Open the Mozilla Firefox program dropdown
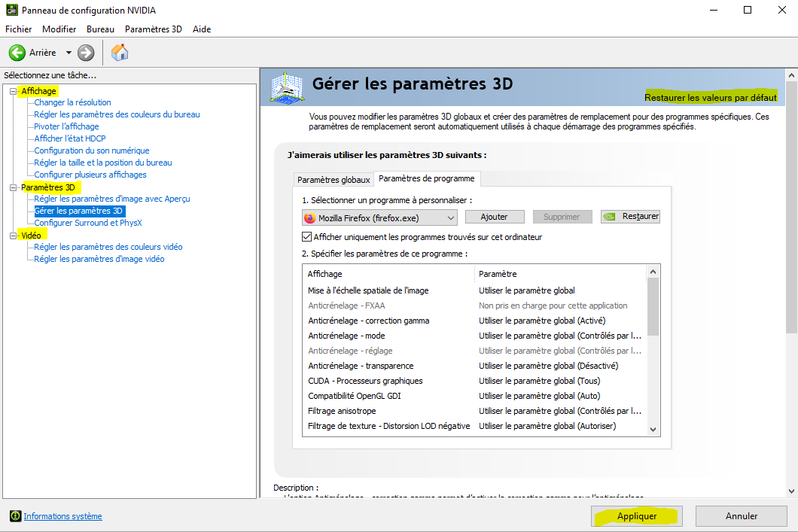 [x=379, y=218]
